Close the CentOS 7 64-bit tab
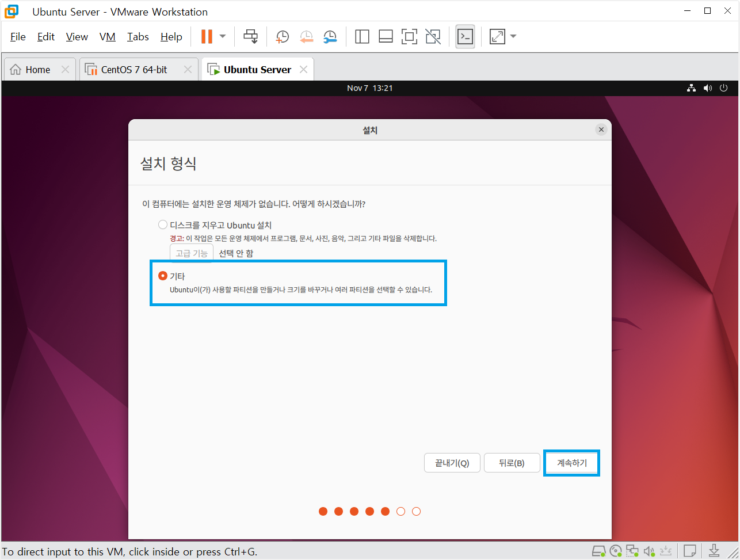Viewport: 740px width, 560px height. click(188, 70)
